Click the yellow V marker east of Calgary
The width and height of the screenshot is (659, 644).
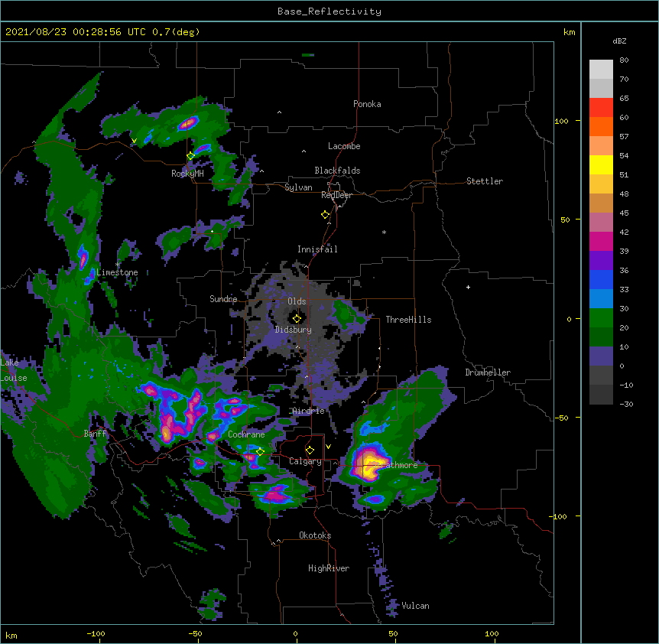pyautogui.click(x=328, y=447)
